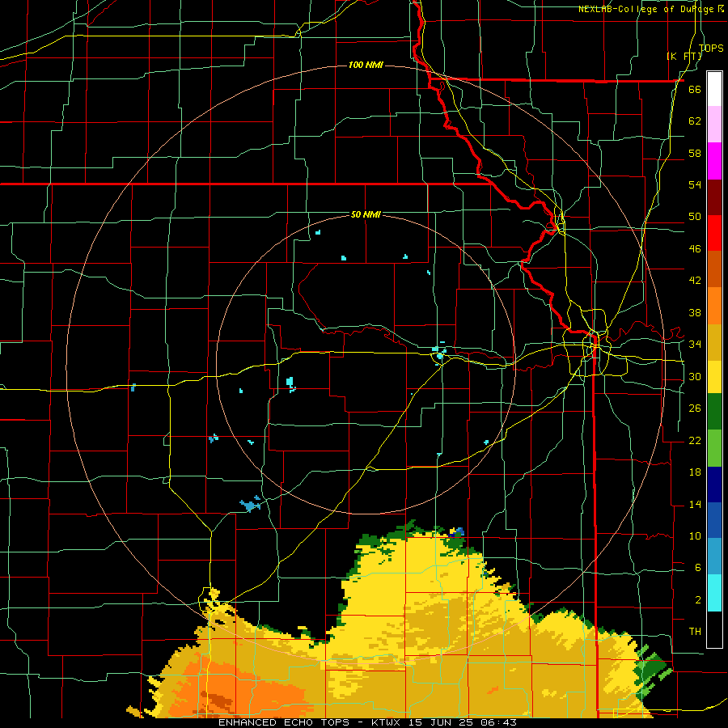Select the magenta legend color block
Image resolution: width=728 pixels, height=728 pixels.
714,160
